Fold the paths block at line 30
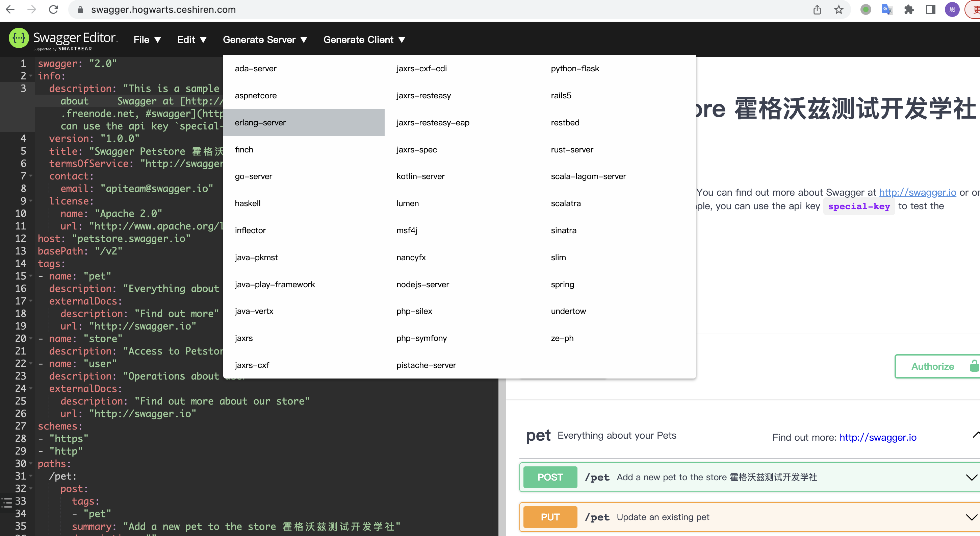 (31, 463)
